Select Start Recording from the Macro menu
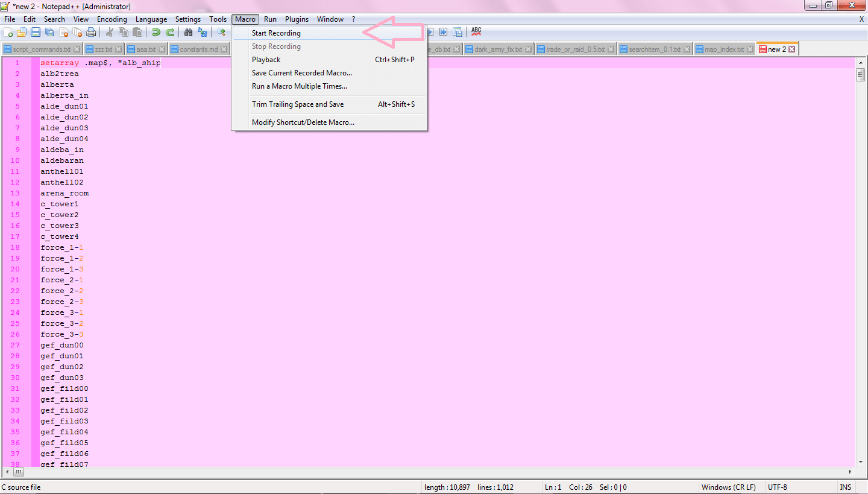Viewport: 868px width, 494px height. (x=275, y=33)
